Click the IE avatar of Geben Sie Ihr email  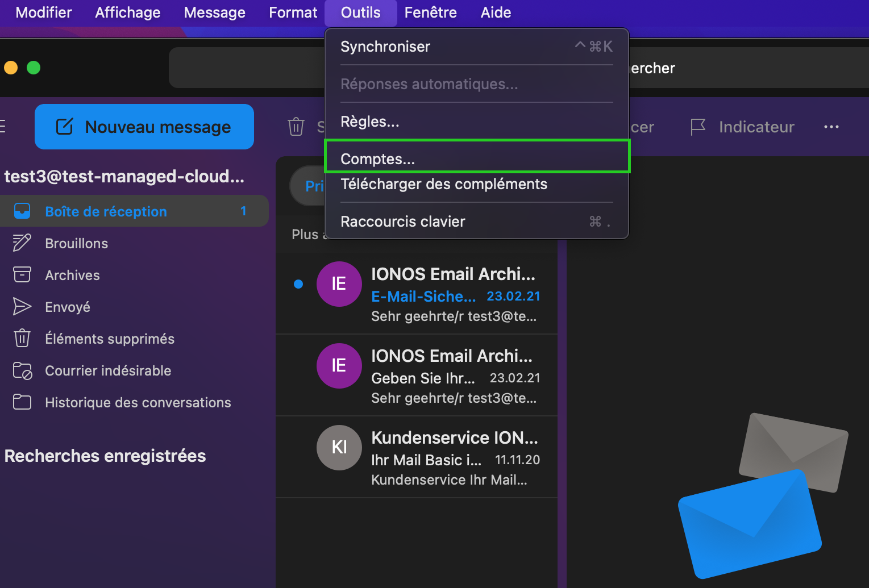[339, 366]
